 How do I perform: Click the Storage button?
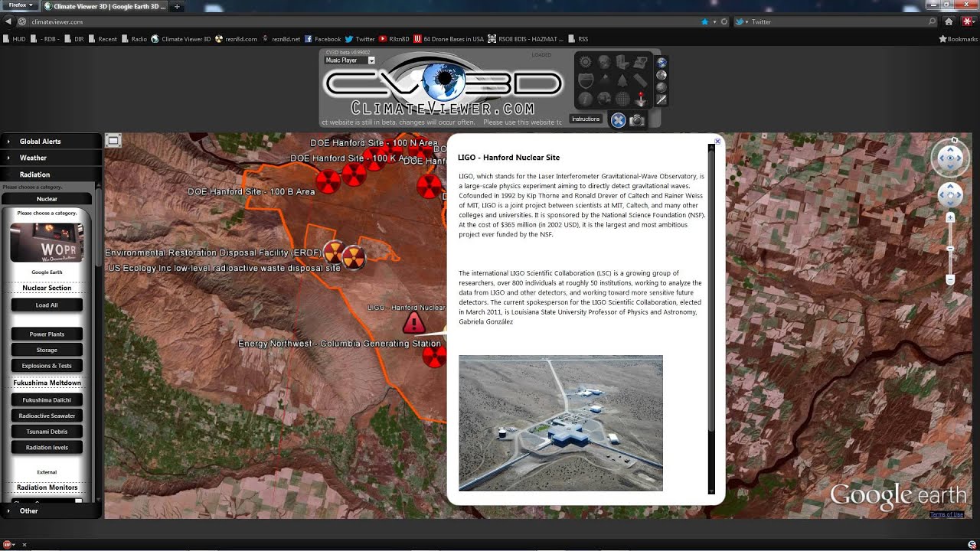(x=47, y=350)
